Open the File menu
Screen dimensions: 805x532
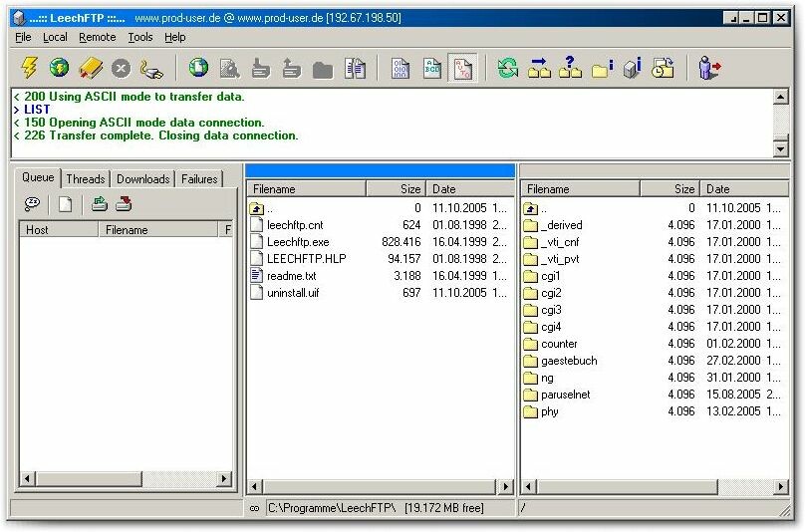[x=23, y=37]
